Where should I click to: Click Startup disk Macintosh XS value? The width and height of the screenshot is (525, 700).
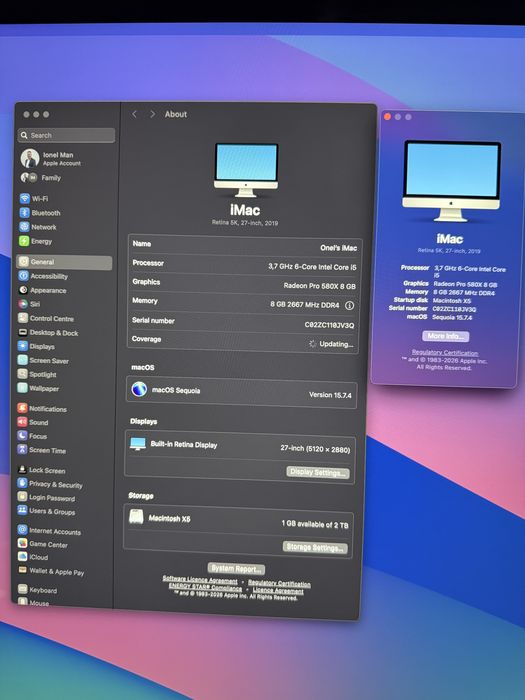pos(452,300)
